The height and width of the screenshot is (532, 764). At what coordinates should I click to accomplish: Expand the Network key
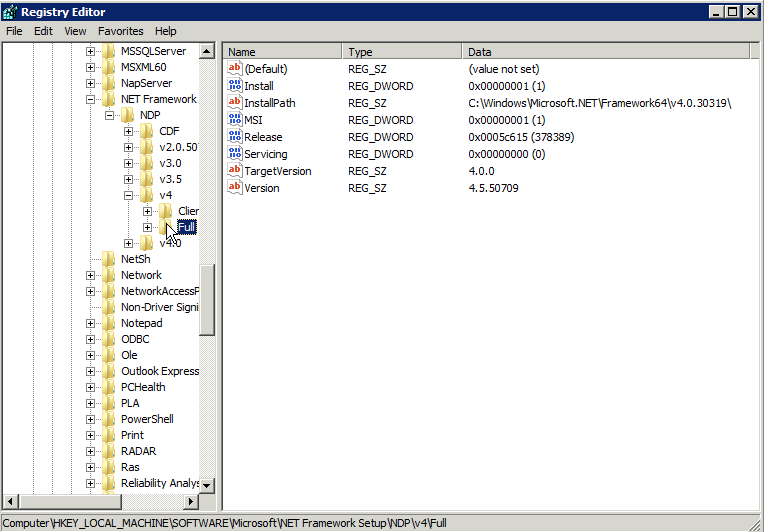[x=90, y=275]
